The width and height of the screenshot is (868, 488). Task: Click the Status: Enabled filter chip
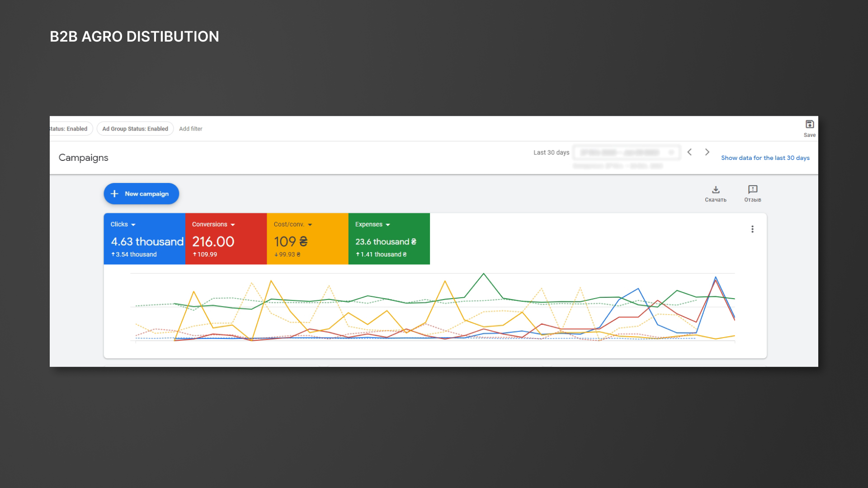(x=70, y=129)
